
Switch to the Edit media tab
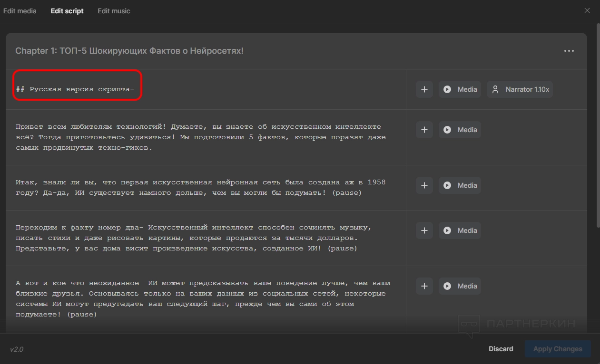[20, 11]
